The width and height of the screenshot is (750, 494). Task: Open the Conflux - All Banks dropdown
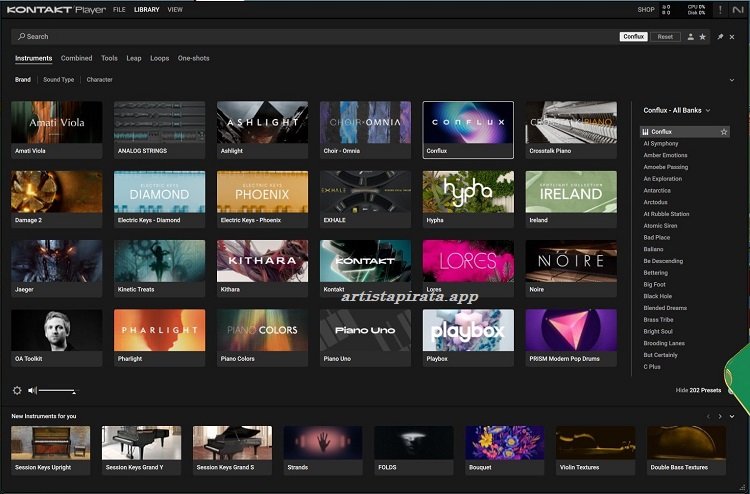pyautogui.click(x=676, y=110)
